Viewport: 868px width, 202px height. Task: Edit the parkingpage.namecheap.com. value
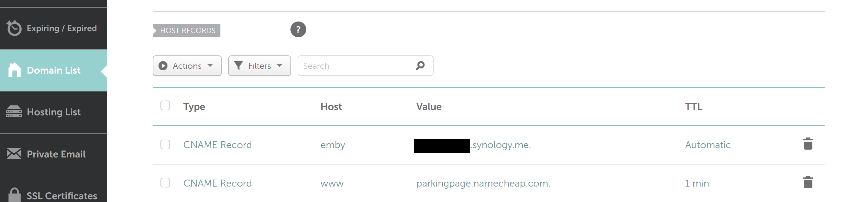click(483, 183)
